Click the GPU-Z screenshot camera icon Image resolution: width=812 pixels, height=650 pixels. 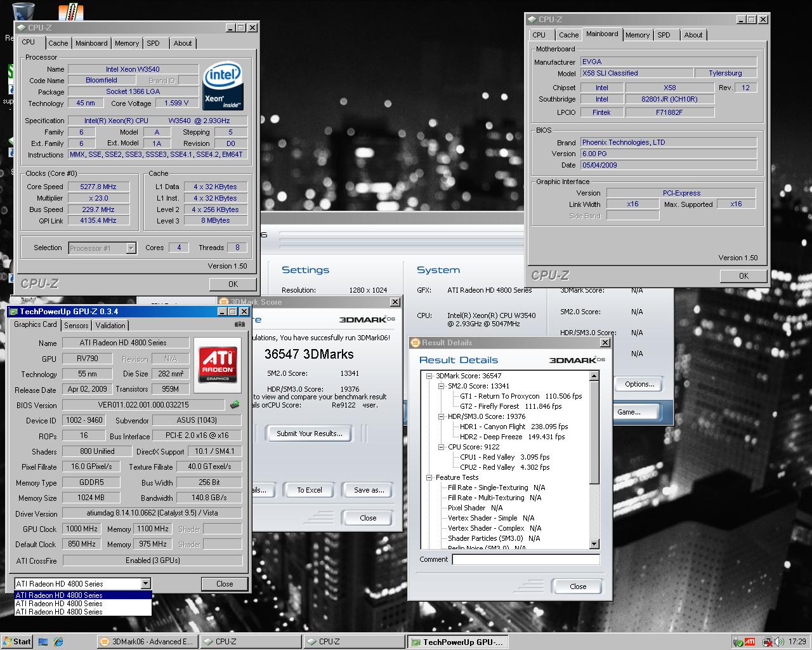239,324
